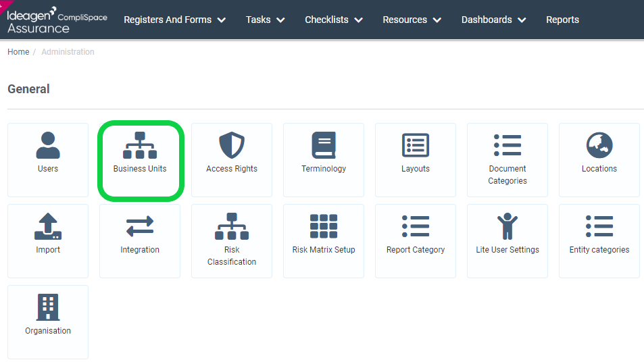Expand the Resources menu chevron

(437, 20)
